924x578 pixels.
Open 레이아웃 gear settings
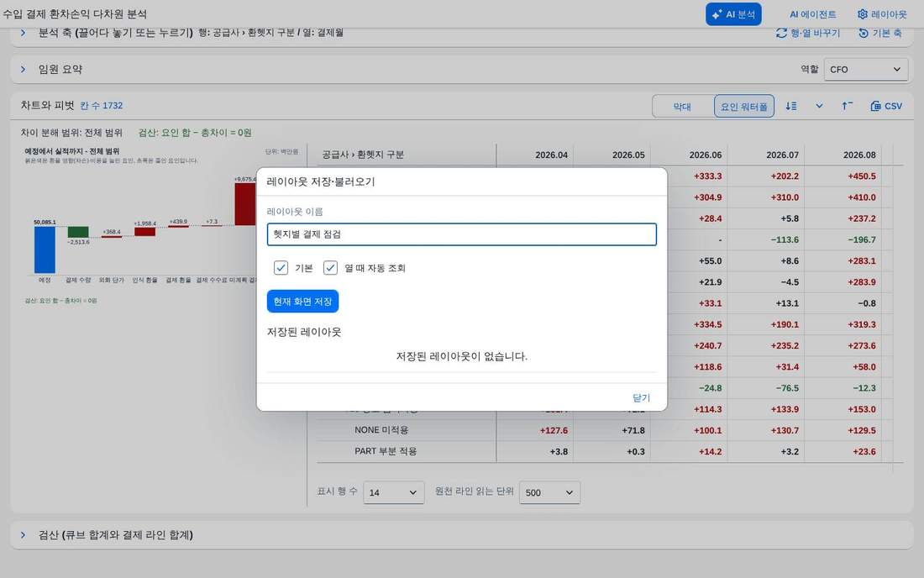881,15
